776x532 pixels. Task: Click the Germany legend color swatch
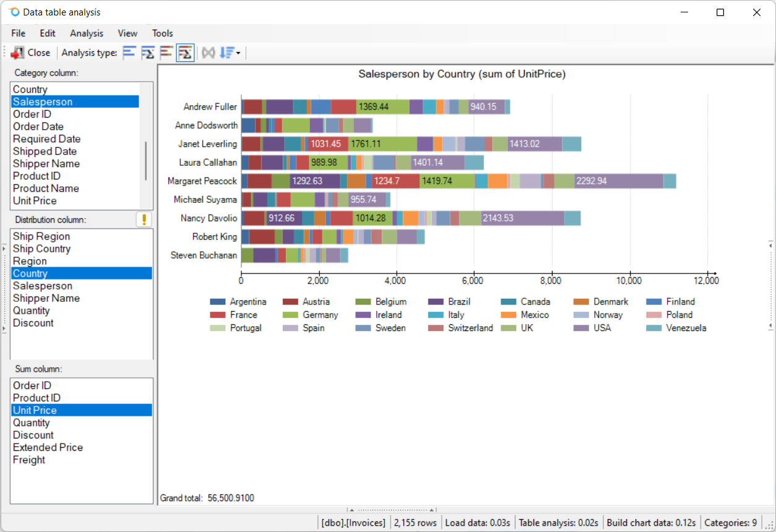click(290, 315)
